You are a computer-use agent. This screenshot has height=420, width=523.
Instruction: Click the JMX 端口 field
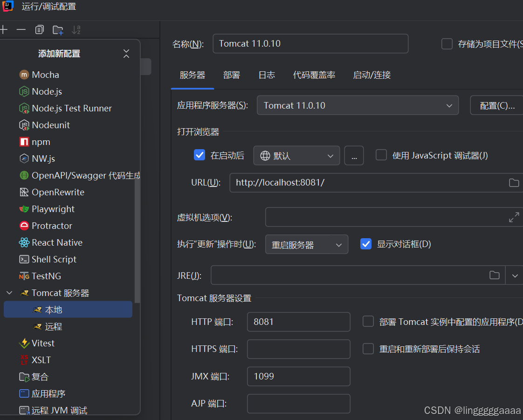(298, 376)
